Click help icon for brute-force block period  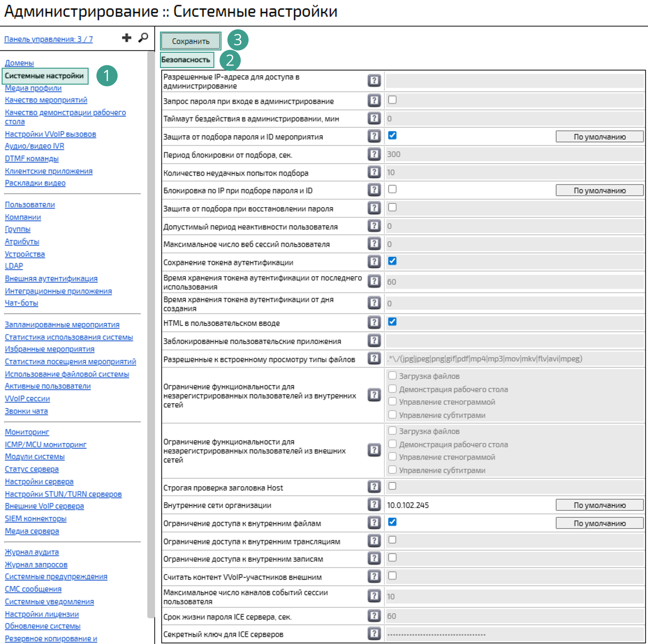coord(374,154)
